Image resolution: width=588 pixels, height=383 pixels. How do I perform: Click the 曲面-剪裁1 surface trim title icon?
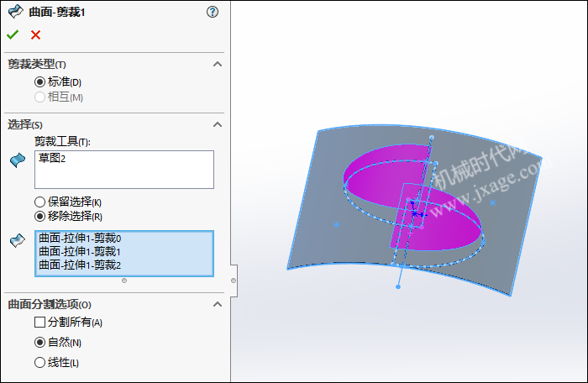tap(15, 12)
